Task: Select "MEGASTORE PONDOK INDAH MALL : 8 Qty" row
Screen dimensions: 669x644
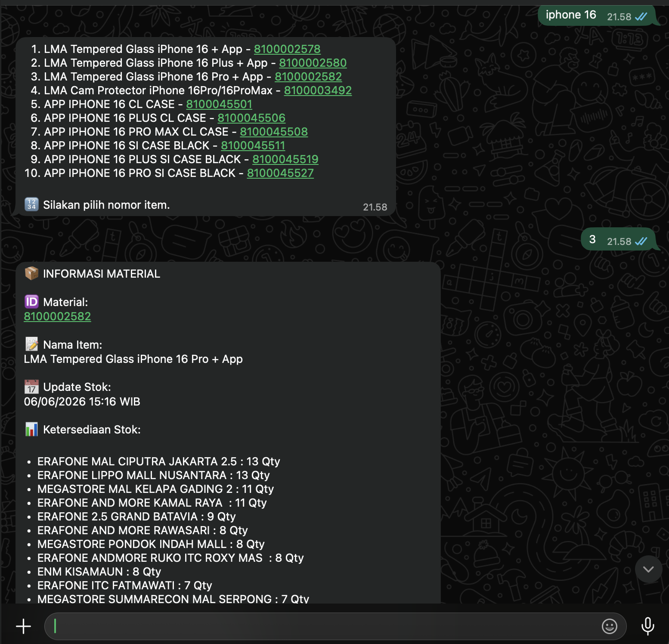Action: click(x=151, y=544)
